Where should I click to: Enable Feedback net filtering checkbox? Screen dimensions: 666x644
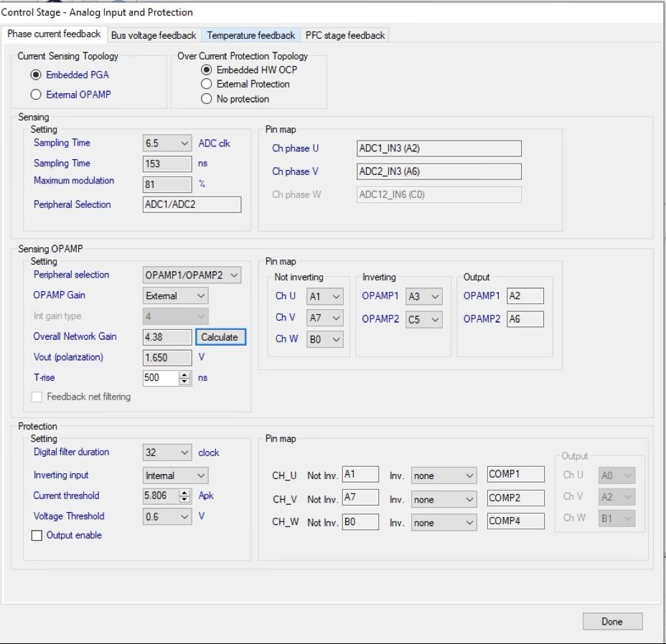(x=37, y=397)
